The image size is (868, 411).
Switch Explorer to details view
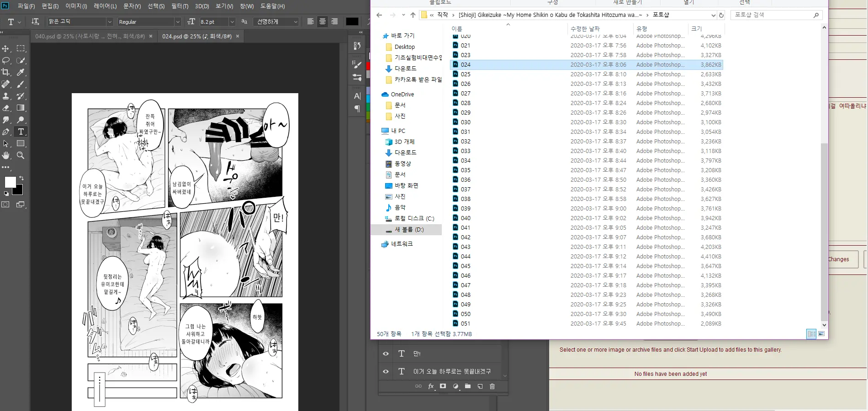[811, 334]
